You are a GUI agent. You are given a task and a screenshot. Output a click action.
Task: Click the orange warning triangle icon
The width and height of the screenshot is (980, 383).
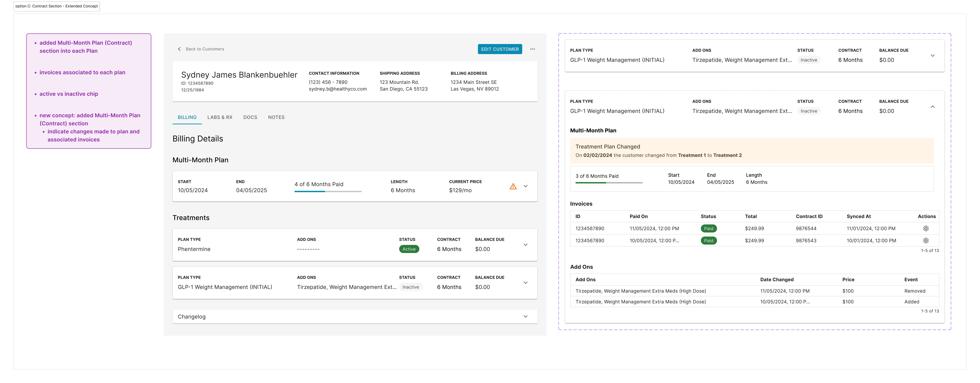(x=513, y=187)
